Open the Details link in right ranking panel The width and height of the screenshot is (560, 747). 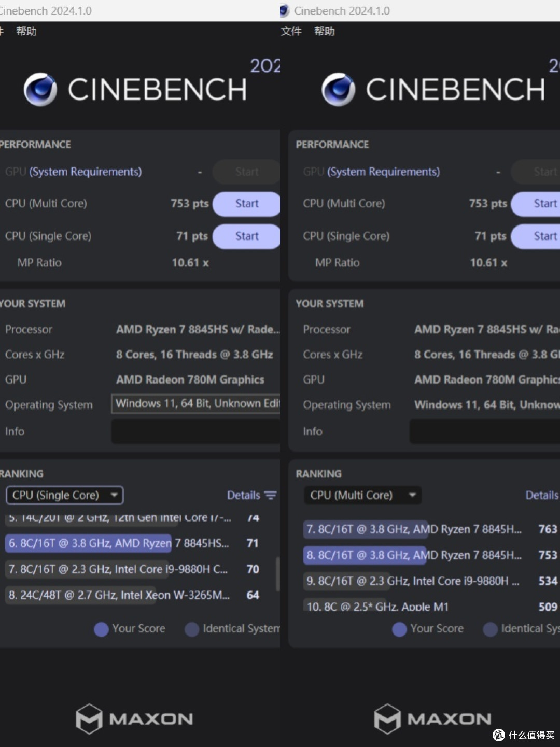click(542, 496)
